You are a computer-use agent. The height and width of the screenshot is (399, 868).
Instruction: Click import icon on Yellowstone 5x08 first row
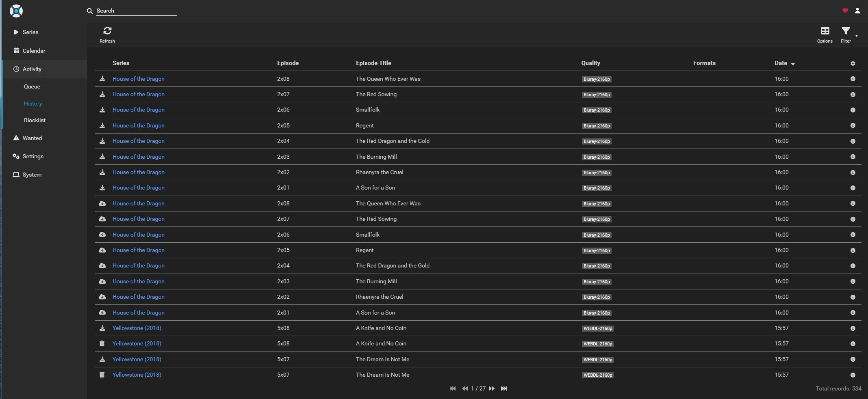pos(102,328)
